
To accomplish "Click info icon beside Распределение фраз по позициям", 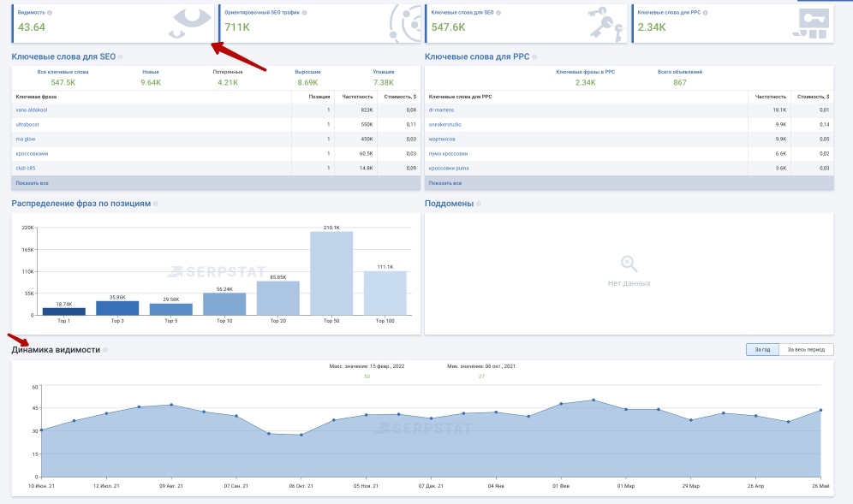I will [156, 204].
